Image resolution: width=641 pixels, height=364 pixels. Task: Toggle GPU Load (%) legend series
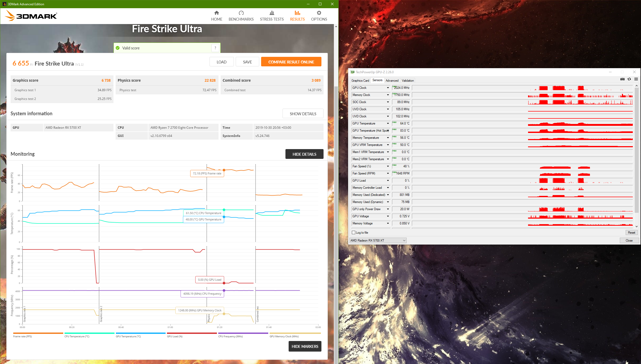click(175, 336)
